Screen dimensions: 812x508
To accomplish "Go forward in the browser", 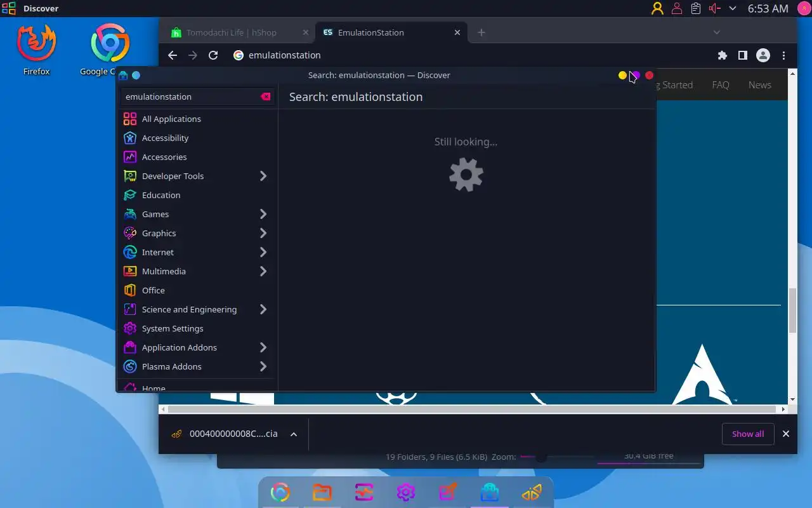I will coord(193,55).
